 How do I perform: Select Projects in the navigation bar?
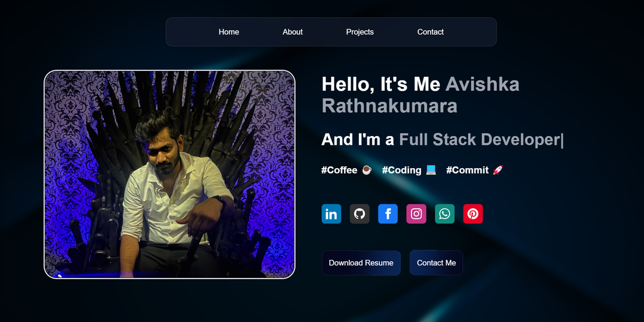click(x=360, y=32)
